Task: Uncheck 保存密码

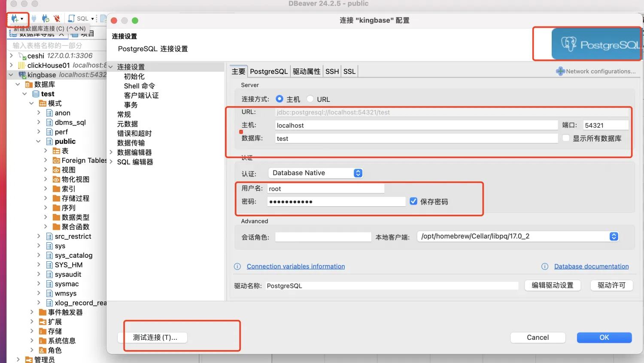Action: click(x=413, y=201)
